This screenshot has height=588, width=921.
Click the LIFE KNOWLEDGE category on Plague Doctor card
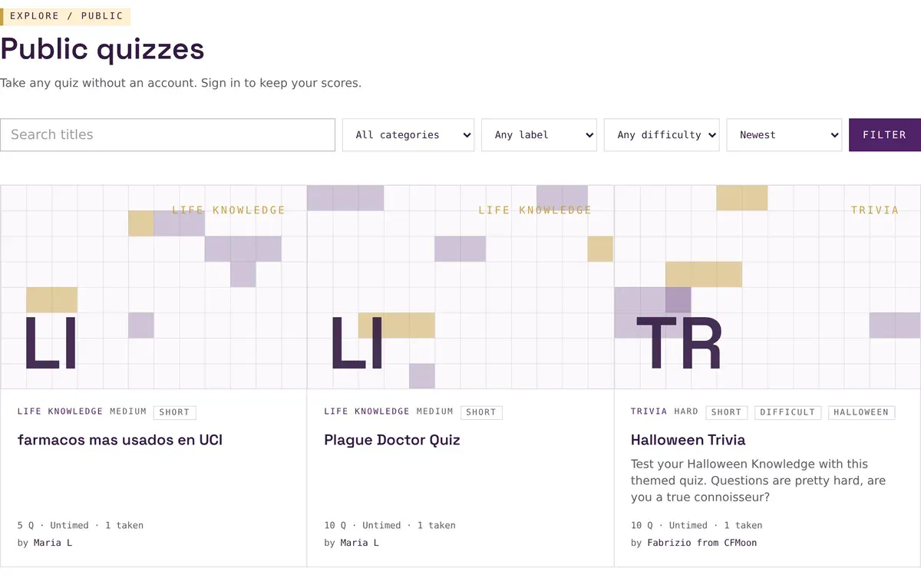367,411
